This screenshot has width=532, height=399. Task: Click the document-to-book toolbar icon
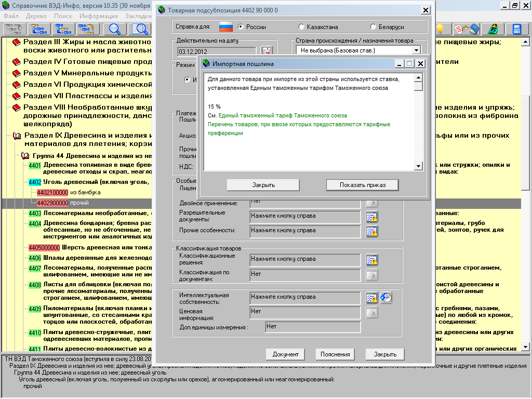coord(467,29)
